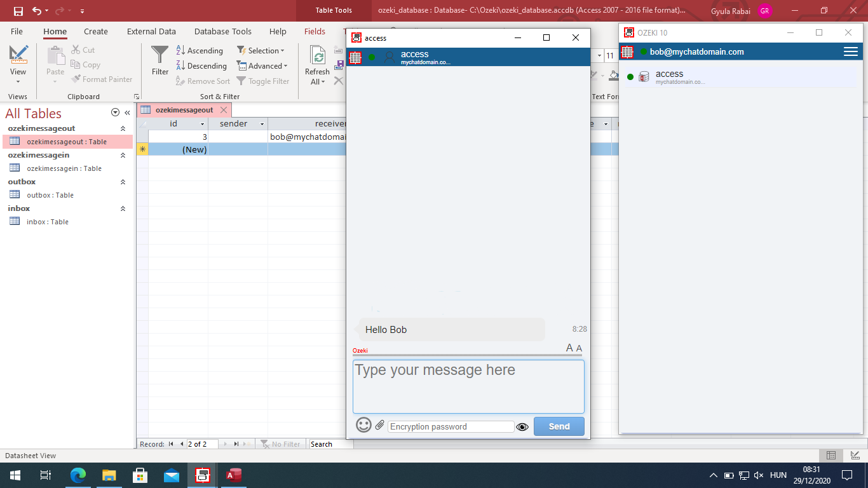The image size is (868, 488).
Task: Click Toggle Filter button
Action: point(263,81)
